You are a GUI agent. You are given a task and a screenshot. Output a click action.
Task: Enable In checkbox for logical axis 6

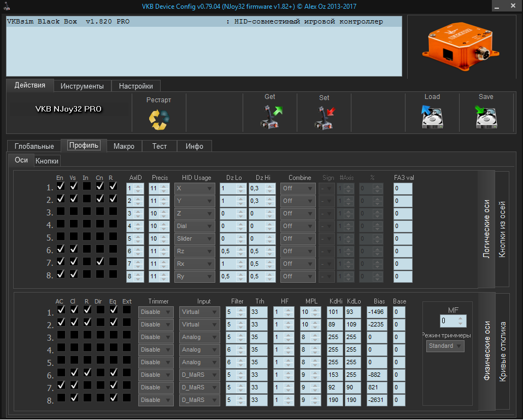click(x=87, y=249)
